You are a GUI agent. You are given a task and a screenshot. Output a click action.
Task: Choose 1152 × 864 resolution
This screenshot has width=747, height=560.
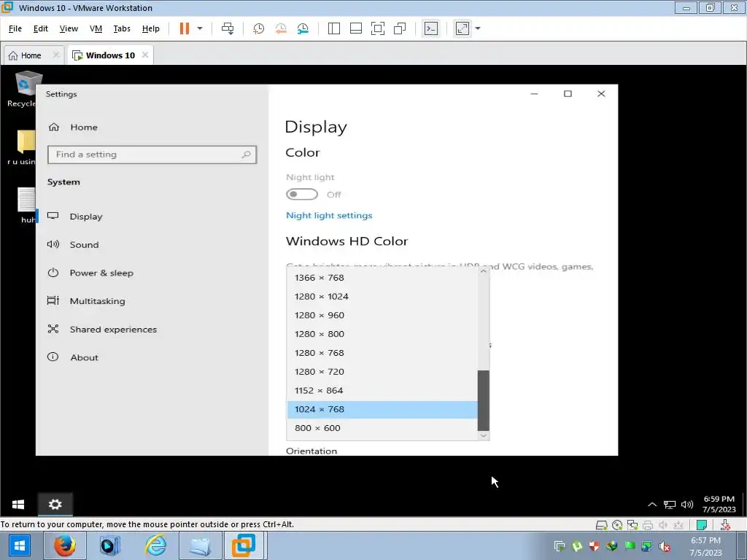coord(382,391)
